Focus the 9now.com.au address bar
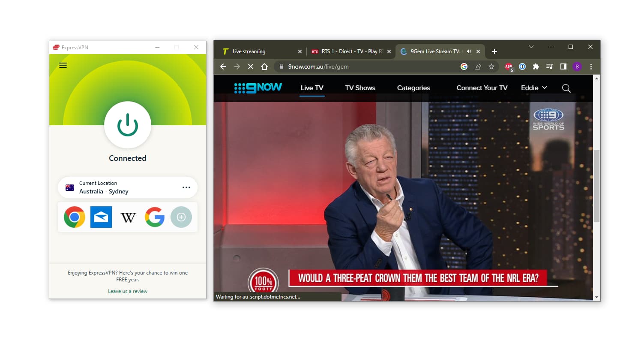644x338 pixels. pyautogui.click(x=386, y=66)
